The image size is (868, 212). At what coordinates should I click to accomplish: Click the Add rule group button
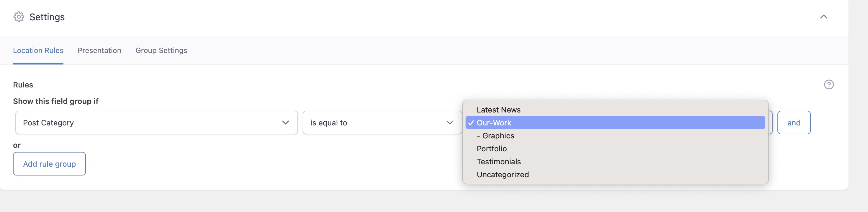pyautogui.click(x=49, y=163)
